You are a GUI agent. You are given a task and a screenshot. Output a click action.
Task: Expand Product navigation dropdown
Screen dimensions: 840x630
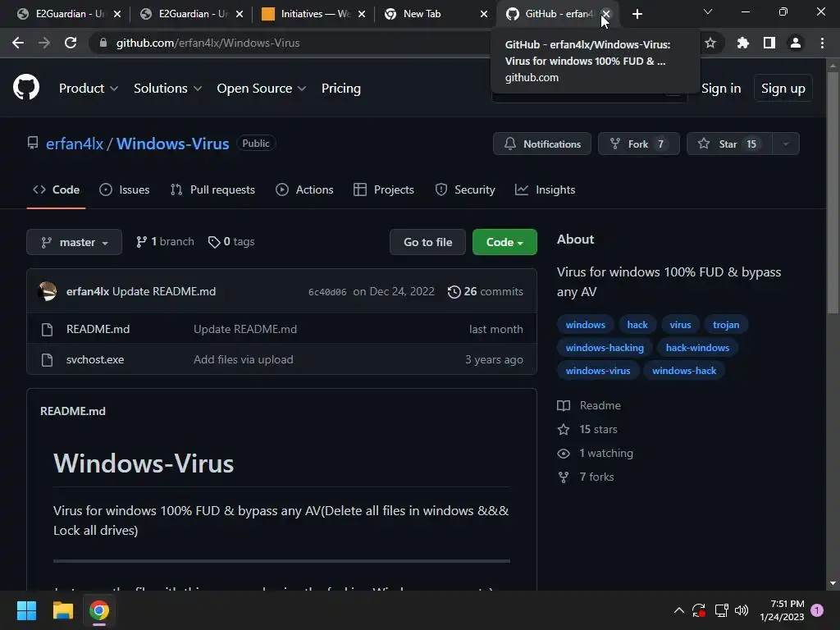click(x=89, y=89)
